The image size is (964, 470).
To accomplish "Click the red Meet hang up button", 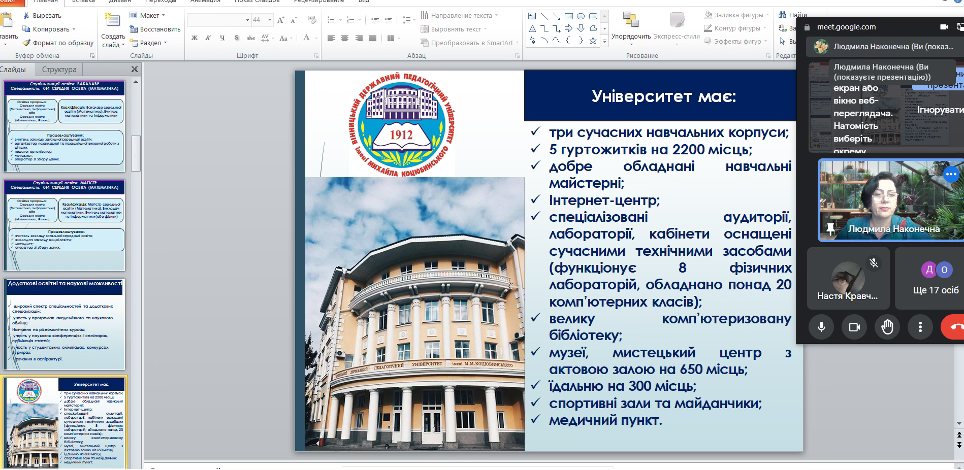I will coord(953,327).
